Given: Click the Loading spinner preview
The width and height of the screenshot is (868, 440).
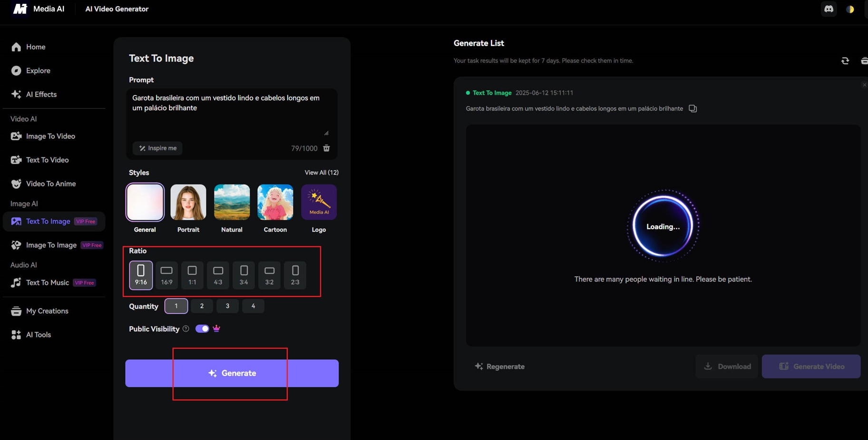Looking at the screenshot, I should click(663, 226).
